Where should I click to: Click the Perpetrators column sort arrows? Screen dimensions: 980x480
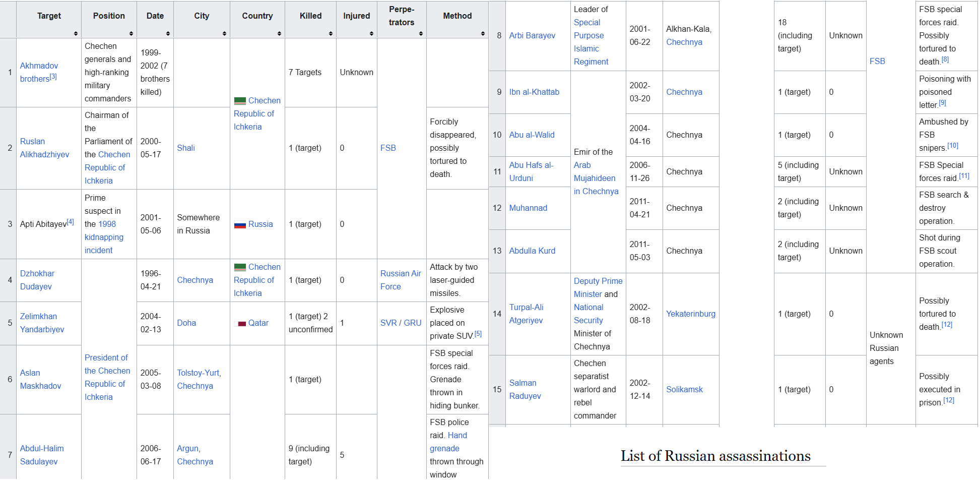(x=421, y=33)
